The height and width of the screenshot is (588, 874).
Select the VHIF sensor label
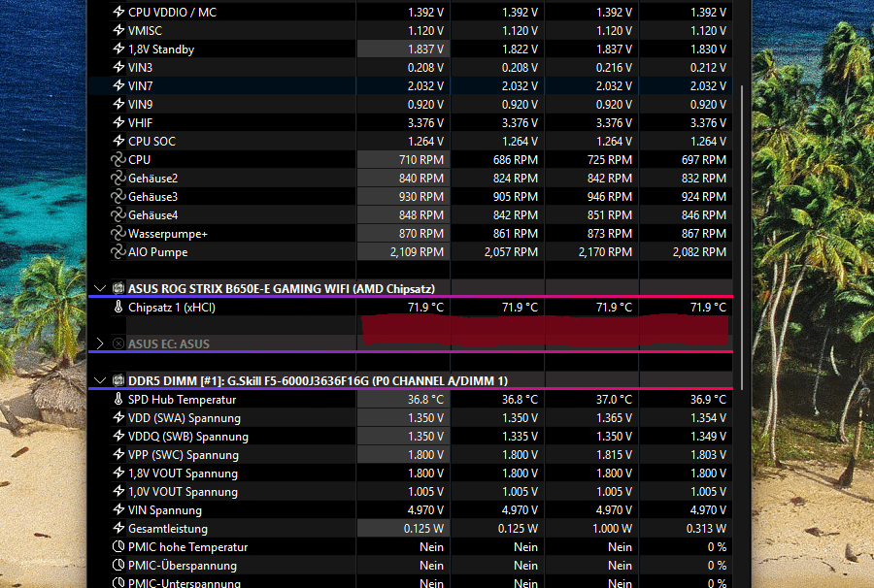[140, 122]
